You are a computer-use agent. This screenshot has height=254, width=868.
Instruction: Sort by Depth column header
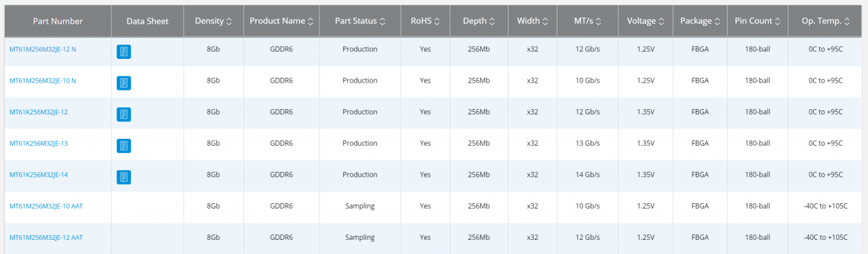[x=479, y=21]
